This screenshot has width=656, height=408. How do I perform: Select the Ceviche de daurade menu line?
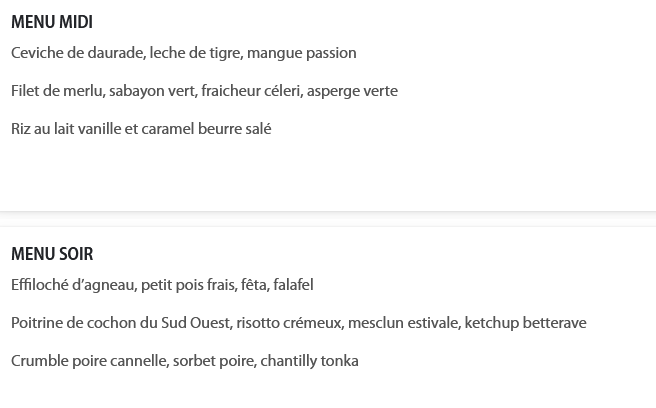click(184, 53)
